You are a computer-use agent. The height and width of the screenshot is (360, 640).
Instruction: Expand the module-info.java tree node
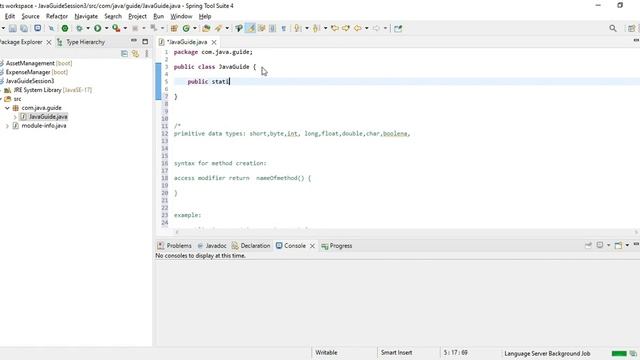[7, 126]
